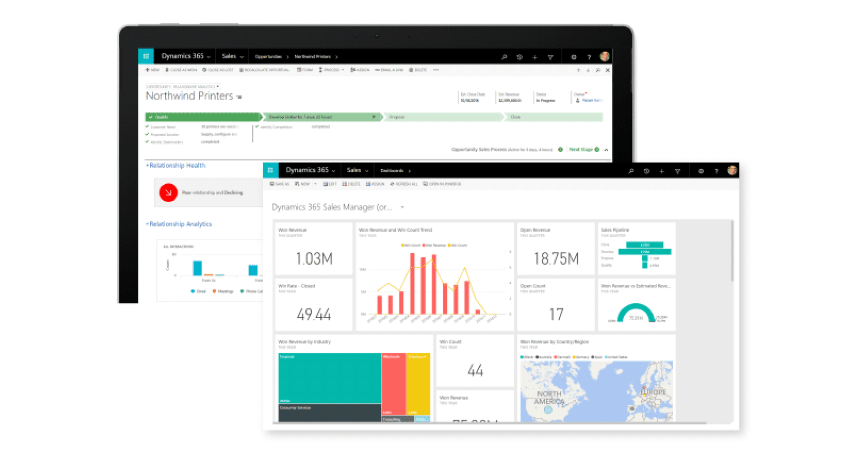Click ASSIGN in dashboard toolbar
Viewport: 853px width, 450px height.
pos(375,184)
